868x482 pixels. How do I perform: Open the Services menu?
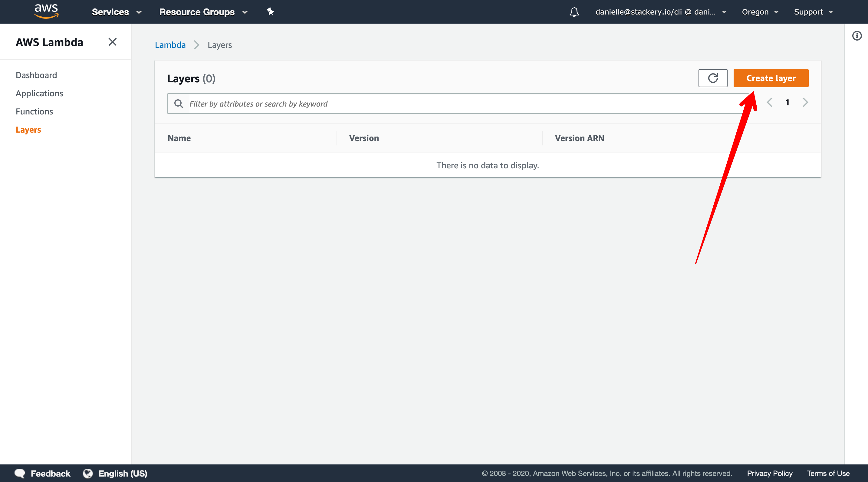tap(114, 11)
